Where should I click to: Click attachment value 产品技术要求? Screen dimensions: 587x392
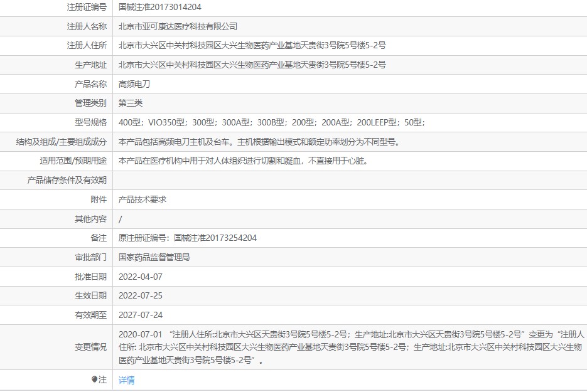click(143, 199)
